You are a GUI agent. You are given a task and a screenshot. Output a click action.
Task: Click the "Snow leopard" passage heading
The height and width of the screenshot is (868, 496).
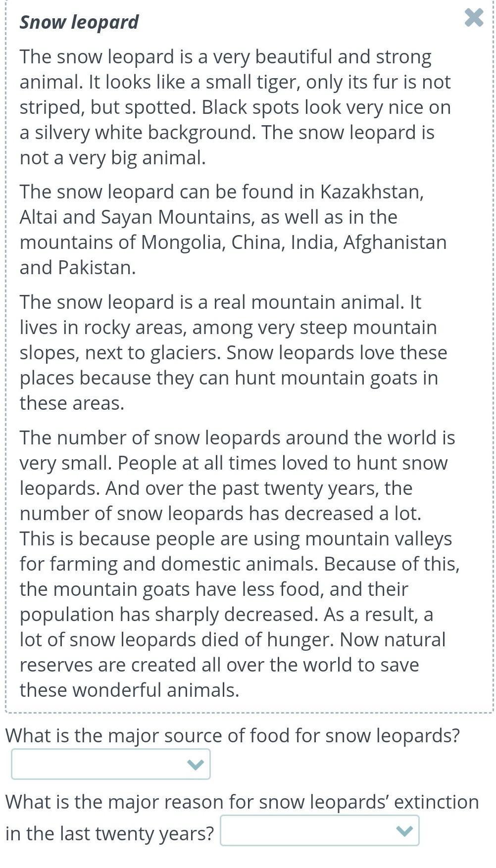click(79, 22)
